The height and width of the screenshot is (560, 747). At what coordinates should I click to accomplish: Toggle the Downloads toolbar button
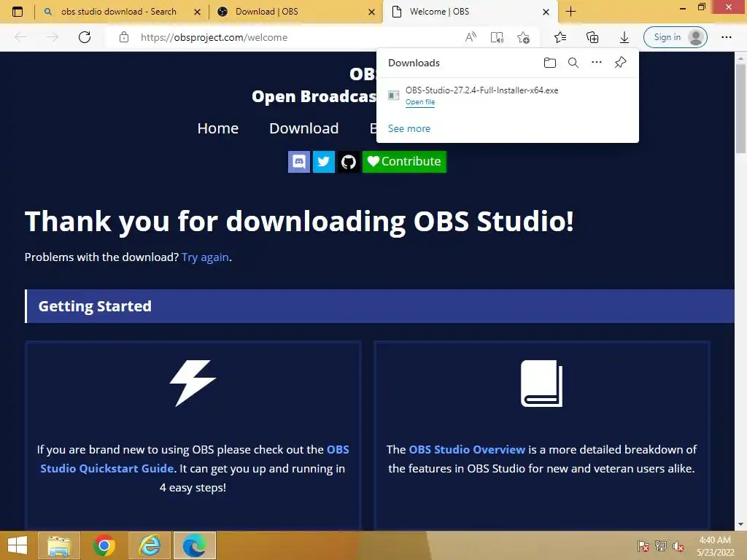click(x=624, y=37)
